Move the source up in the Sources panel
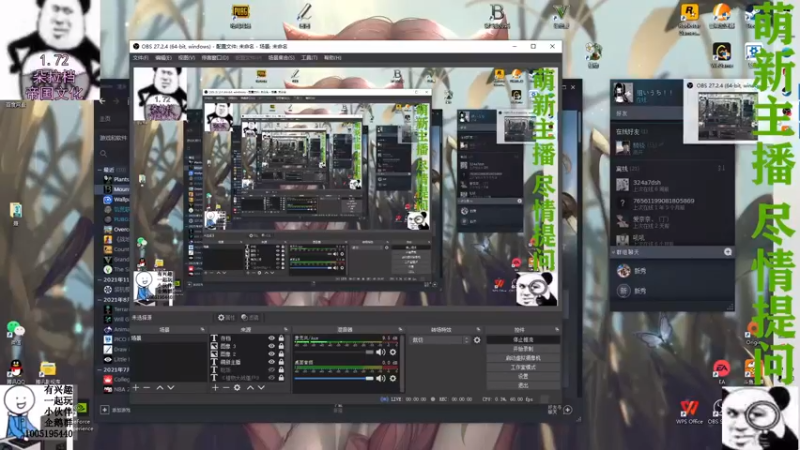 tap(250, 388)
